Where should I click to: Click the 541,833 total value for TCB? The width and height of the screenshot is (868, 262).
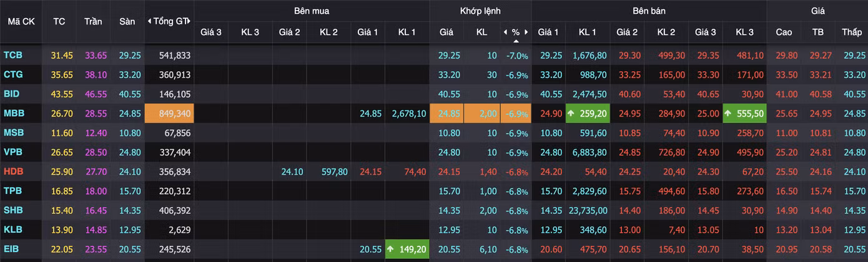175,55
